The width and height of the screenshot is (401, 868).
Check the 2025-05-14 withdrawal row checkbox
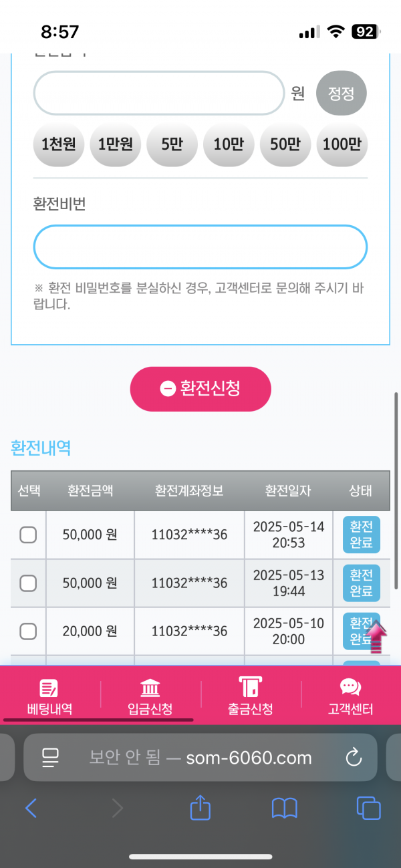coord(28,535)
